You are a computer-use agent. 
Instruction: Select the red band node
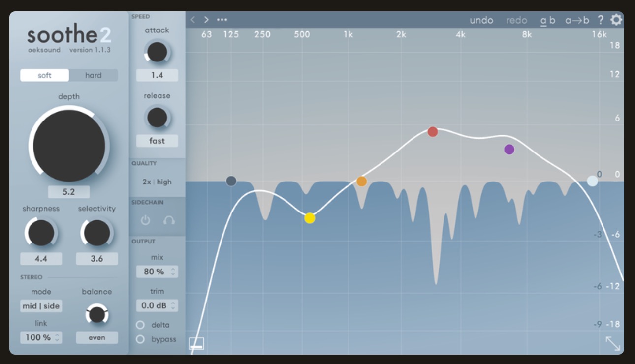coord(433,131)
